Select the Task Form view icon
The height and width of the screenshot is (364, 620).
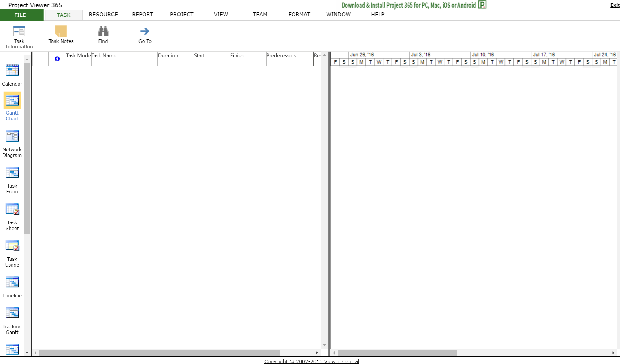click(x=12, y=173)
